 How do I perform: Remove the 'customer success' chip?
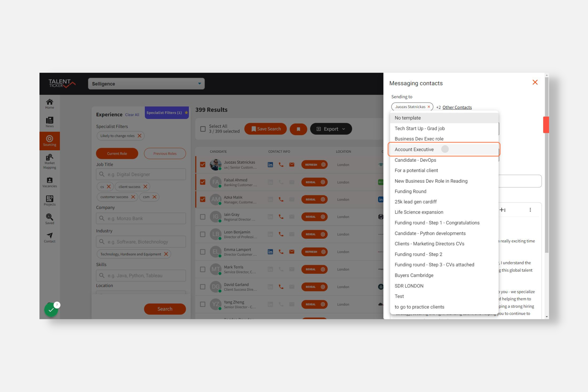(133, 197)
